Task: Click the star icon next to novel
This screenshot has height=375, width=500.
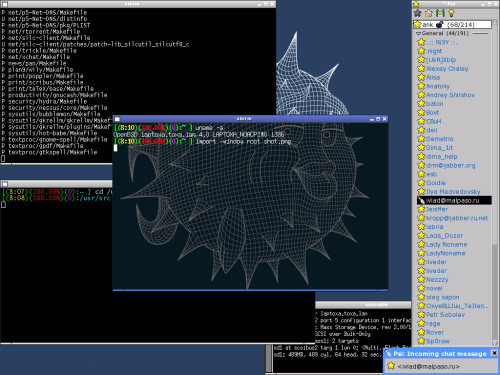Action: [x=421, y=288]
